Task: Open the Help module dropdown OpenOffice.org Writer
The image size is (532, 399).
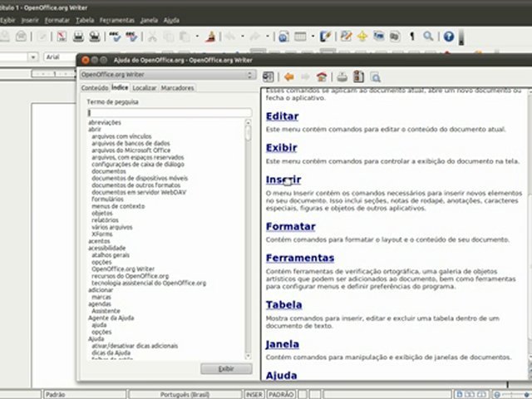Action: [x=168, y=75]
